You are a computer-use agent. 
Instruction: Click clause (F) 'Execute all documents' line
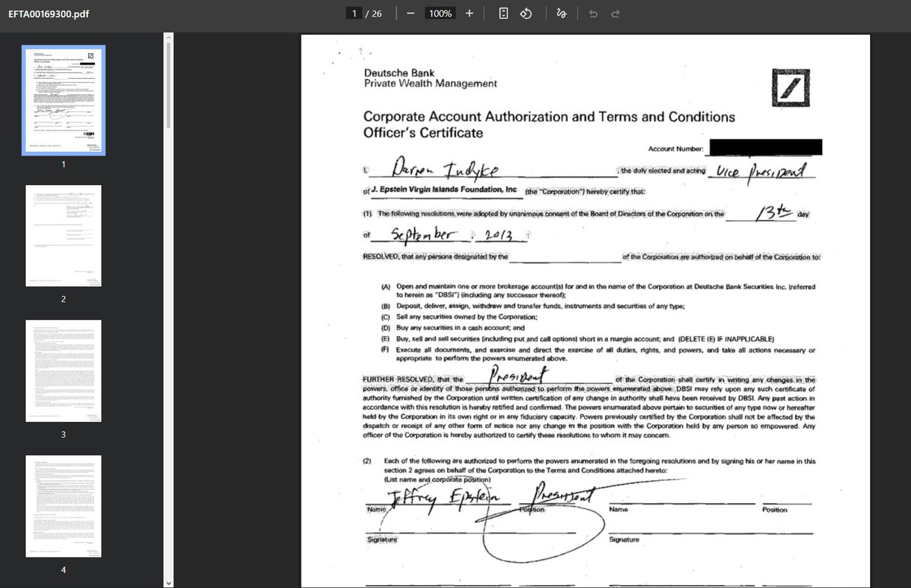coord(598,354)
